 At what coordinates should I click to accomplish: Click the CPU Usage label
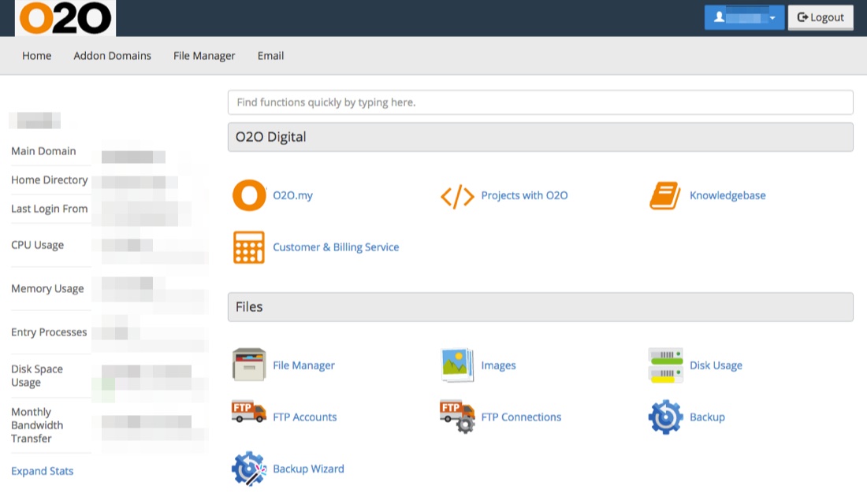[x=37, y=245]
